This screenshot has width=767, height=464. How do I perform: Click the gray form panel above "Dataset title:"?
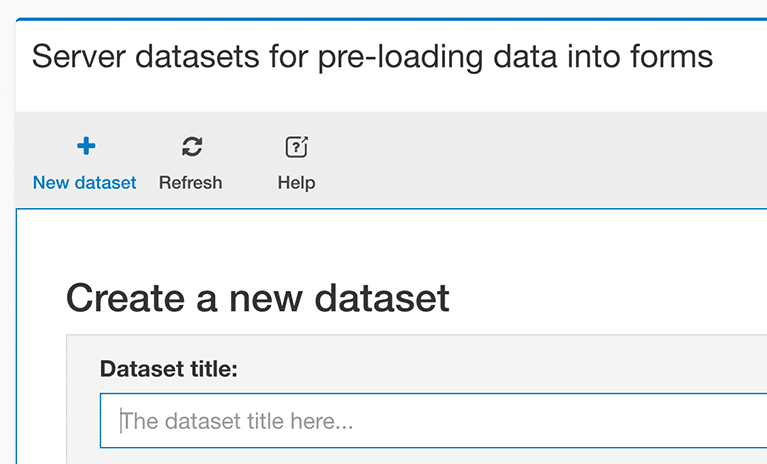[416, 346]
